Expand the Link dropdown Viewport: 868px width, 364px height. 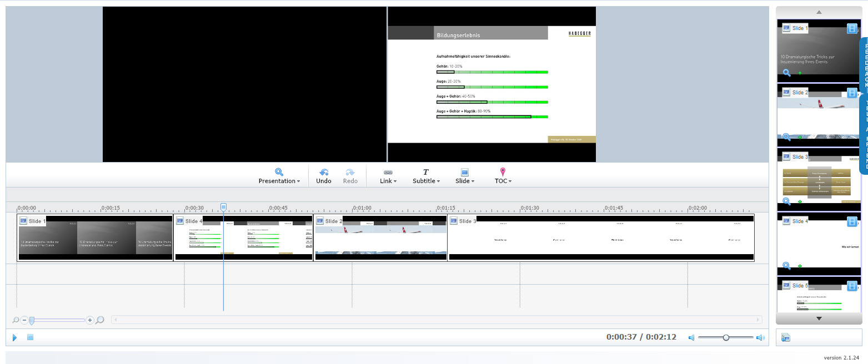(x=388, y=176)
